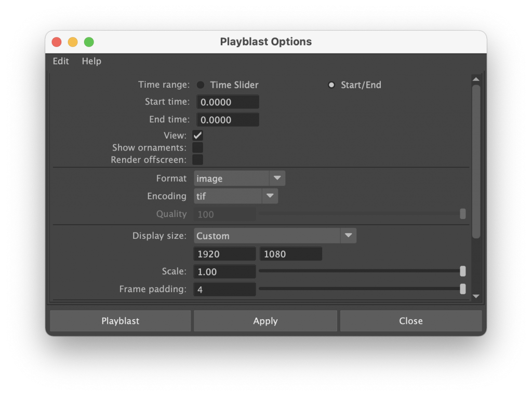Enable the Show ornaments checkbox
Image resolution: width=532 pixels, height=396 pixels.
[197, 148]
